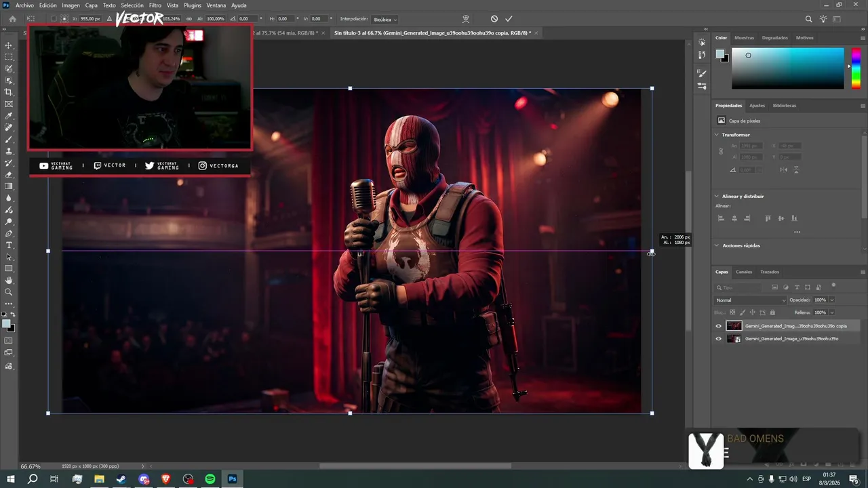Click the Home icon in options bar
The width and height of the screenshot is (868, 488).
(12, 19)
